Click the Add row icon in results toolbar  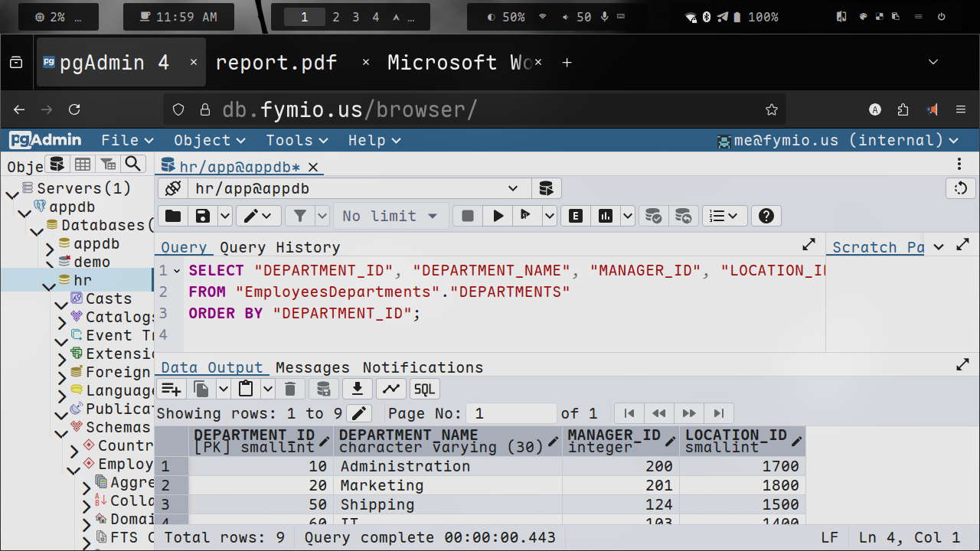[x=171, y=389]
